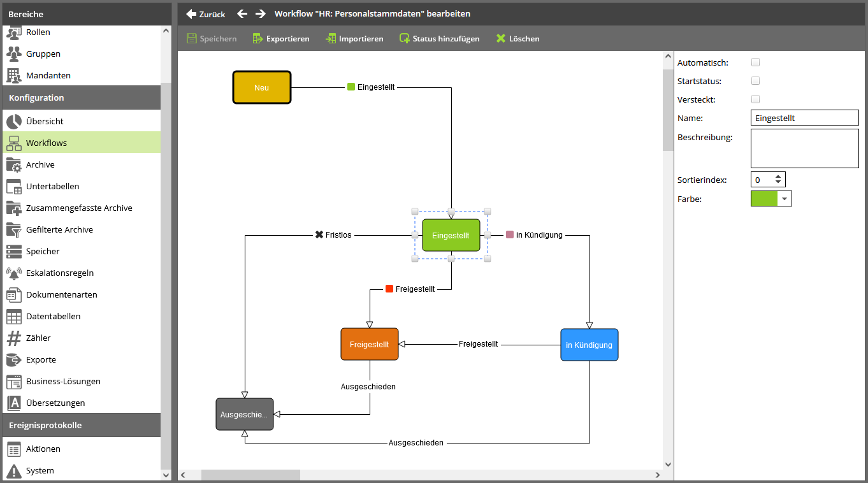Click the Zähler hash icon
868x483 pixels.
point(14,338)
